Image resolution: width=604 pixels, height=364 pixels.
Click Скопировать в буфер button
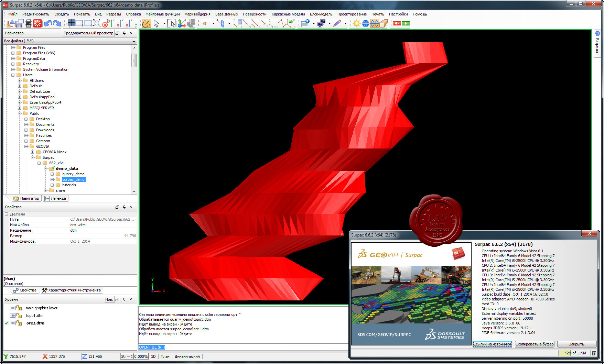point(535,344)
